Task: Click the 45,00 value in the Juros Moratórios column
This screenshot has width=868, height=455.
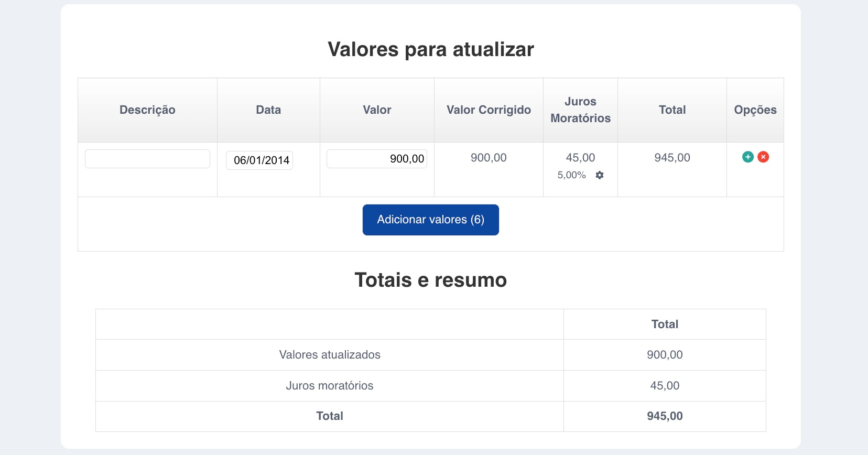Action: [x=580, y=158]
